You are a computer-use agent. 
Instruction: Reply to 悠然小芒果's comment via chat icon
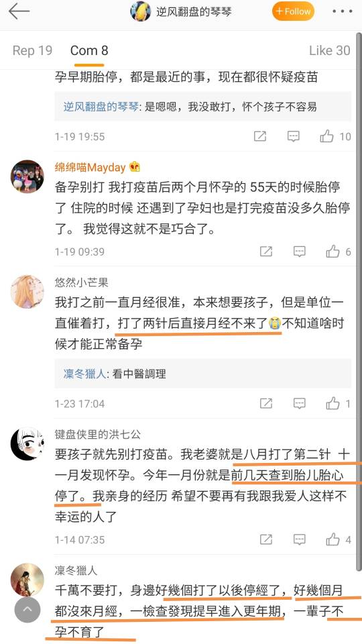pyautogui.click(x=299, y=404)
